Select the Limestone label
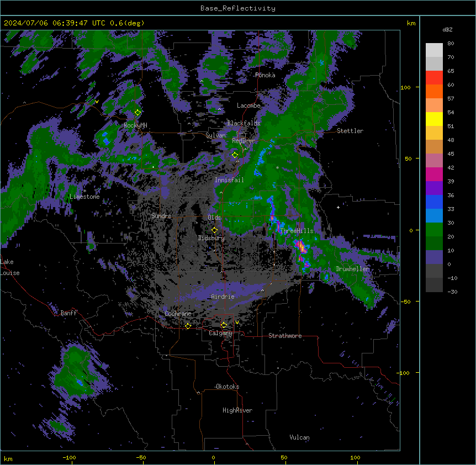 click(84, 197)
